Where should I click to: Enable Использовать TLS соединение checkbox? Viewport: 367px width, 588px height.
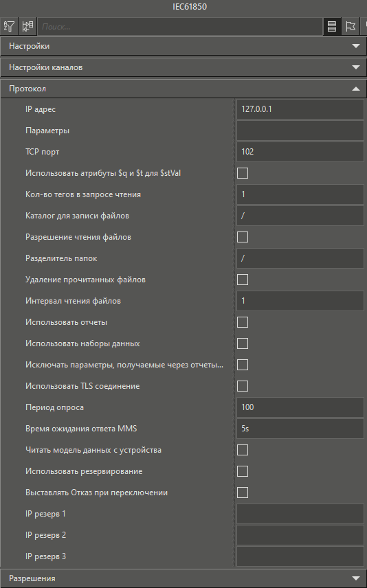(243, 386)
